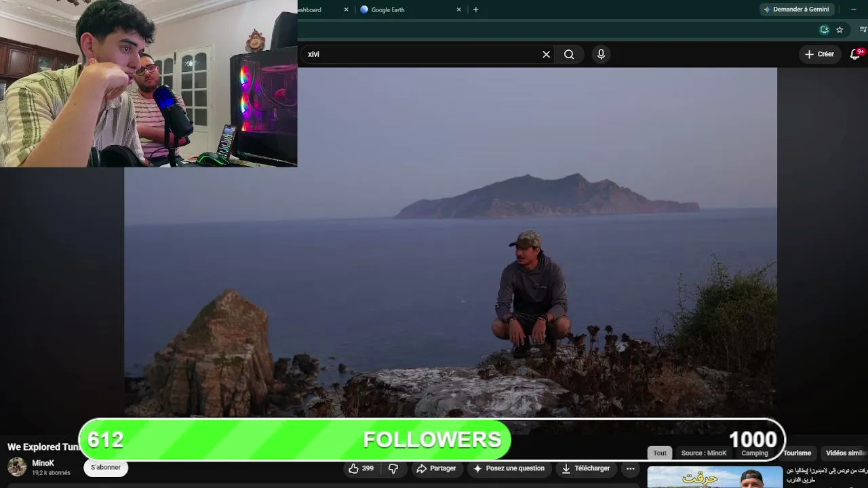Open the three-dot more actions menu
Viewport: 868px width, 488px height.
[630, 468]
